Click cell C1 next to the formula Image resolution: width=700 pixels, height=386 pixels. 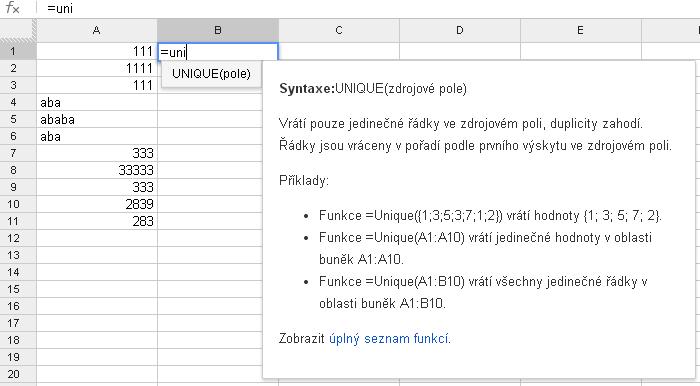(x=339, y=51)
